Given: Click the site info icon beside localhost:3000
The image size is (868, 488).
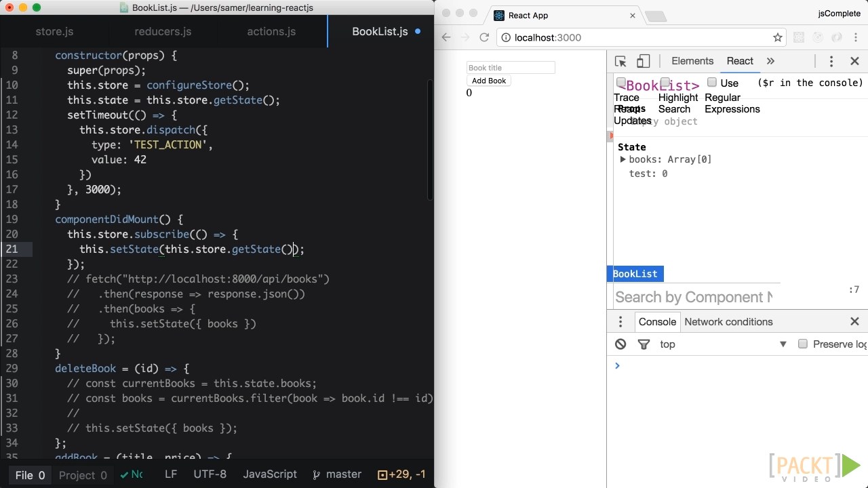Looking at the screenshot, I should point(507,37).
